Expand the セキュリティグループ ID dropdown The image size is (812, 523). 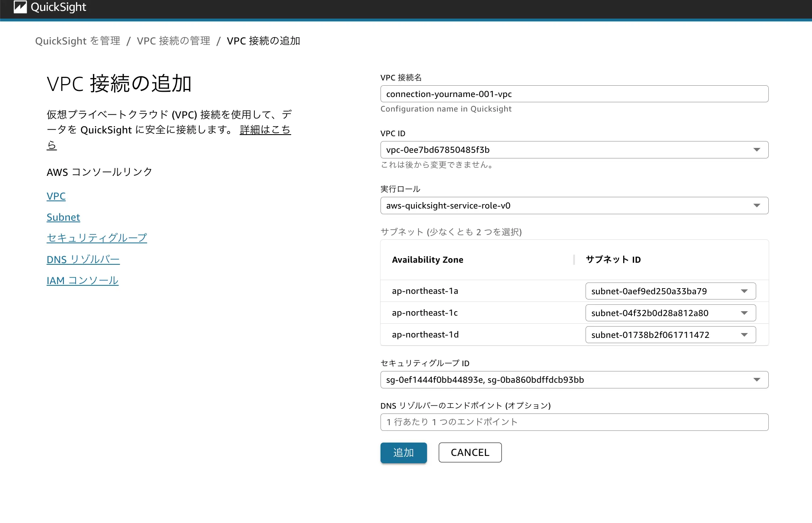point(757,380)
